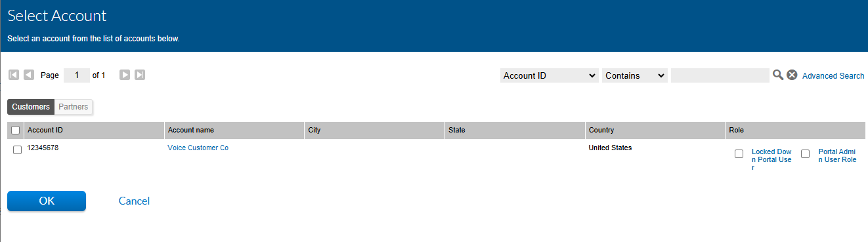Viewport: 868px width, 242px height.
Task: Open the Contains operator dropdown
Action: [x=635, y=75]
